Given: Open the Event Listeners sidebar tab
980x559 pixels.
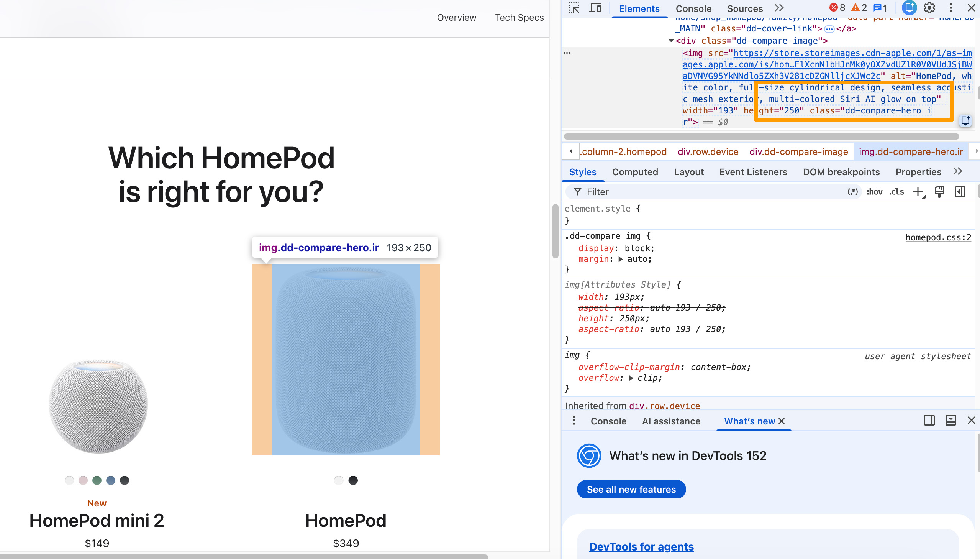Looking at the screenshot, I should point(753,172).
